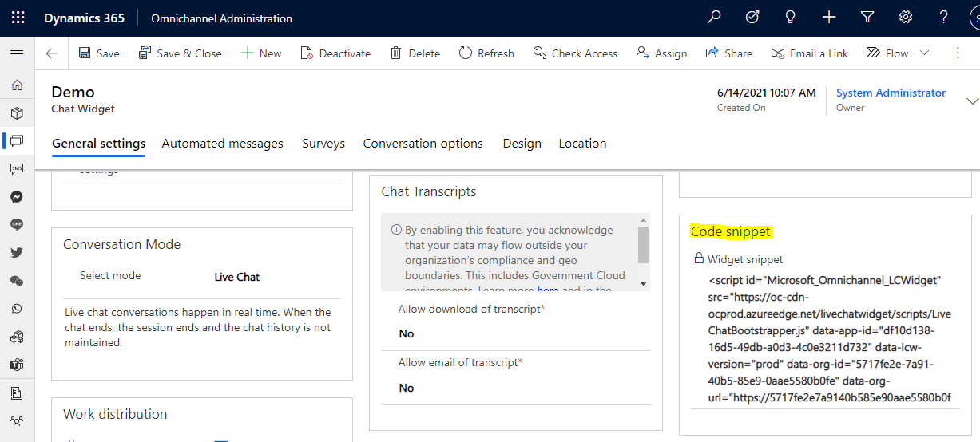This screenshot has width=980, height=442.
Task: Assign the record to another user
Action: (661, 53)
